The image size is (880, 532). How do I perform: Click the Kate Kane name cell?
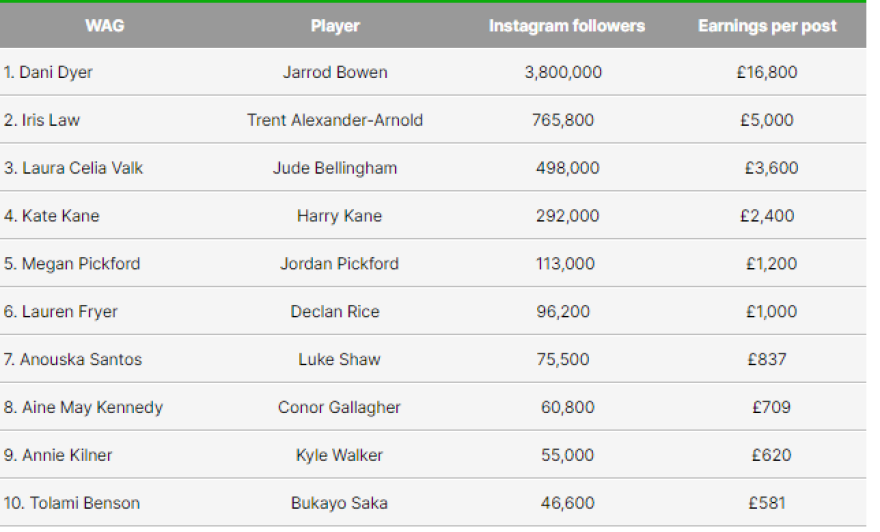click(x=51, y=216)
